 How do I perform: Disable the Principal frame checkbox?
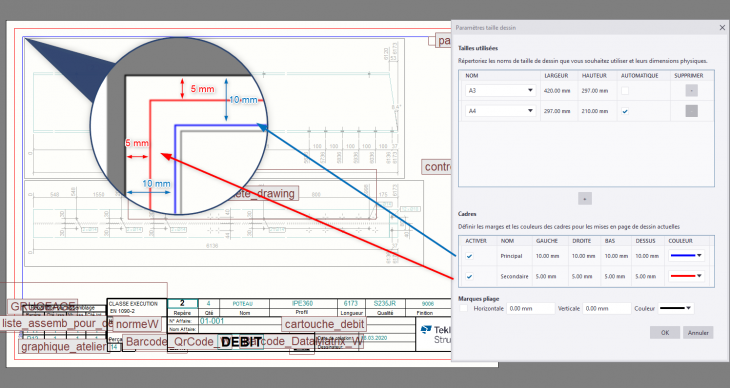469,256
